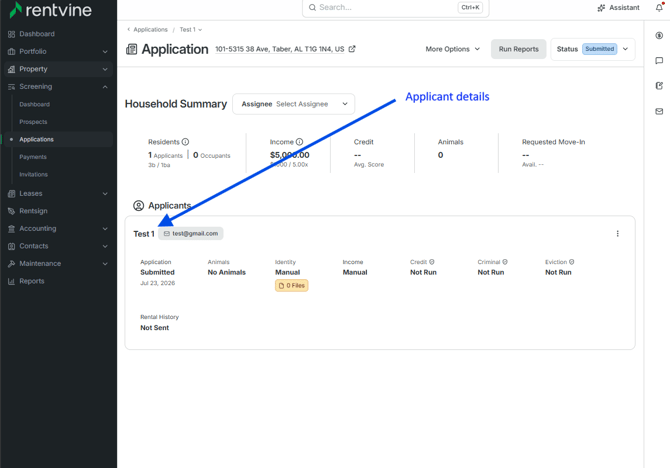This screenshot has height=468, width=670.
Task: Click the Income info icon in summary
Action: (x=300, y=142)
